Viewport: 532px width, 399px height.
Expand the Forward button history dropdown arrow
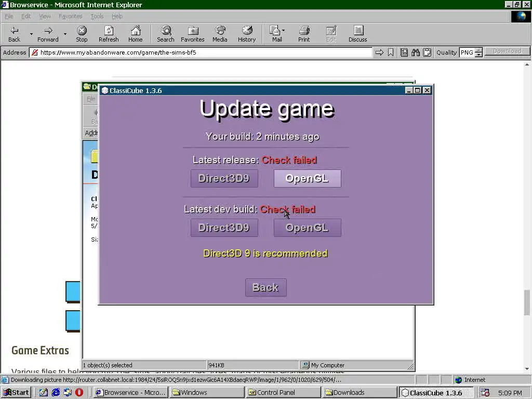(65, 34)
